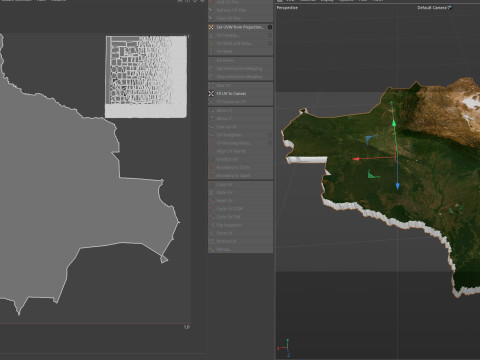
Task: Open UV Weld and Relax options gear
Action: pyautogui.click(x=270, y=43)
